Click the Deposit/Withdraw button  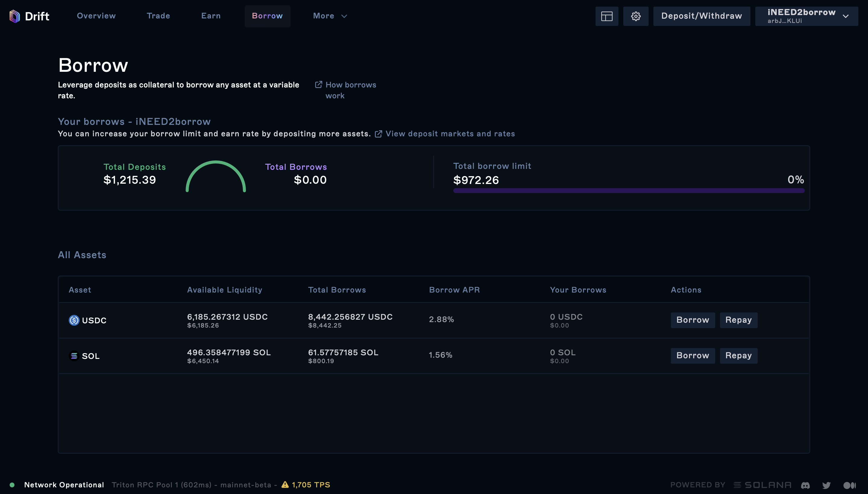[702, 16]
